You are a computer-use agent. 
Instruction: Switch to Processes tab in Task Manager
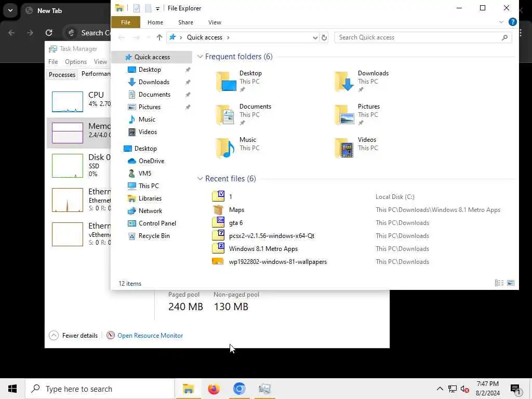[x=62, y=74]
